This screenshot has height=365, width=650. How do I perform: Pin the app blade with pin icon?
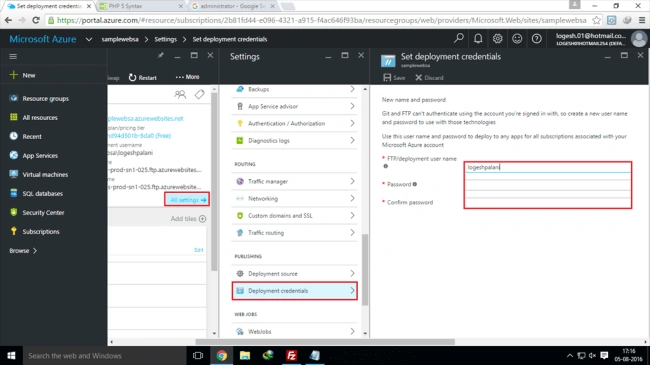[x=160, y=56]
